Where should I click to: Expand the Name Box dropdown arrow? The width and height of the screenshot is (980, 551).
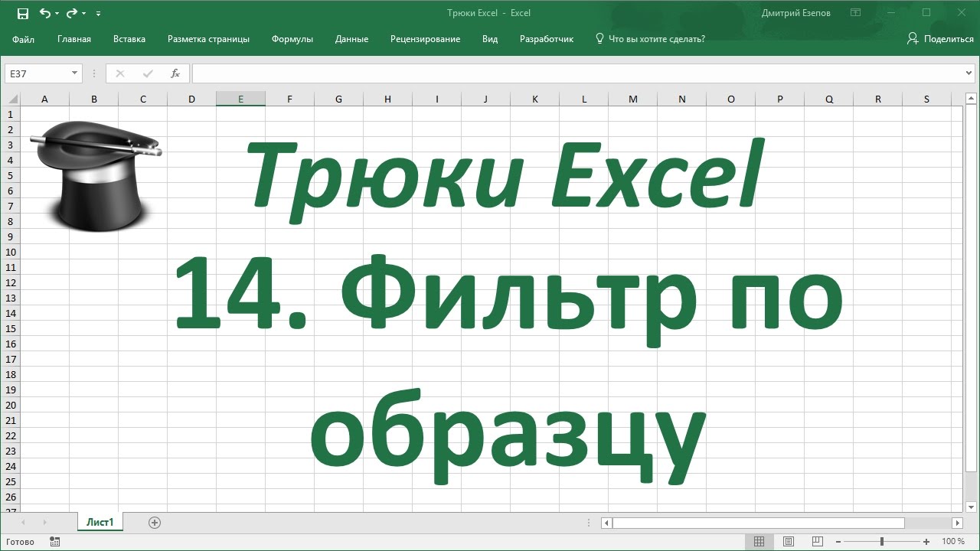click(x=75, y=73)
